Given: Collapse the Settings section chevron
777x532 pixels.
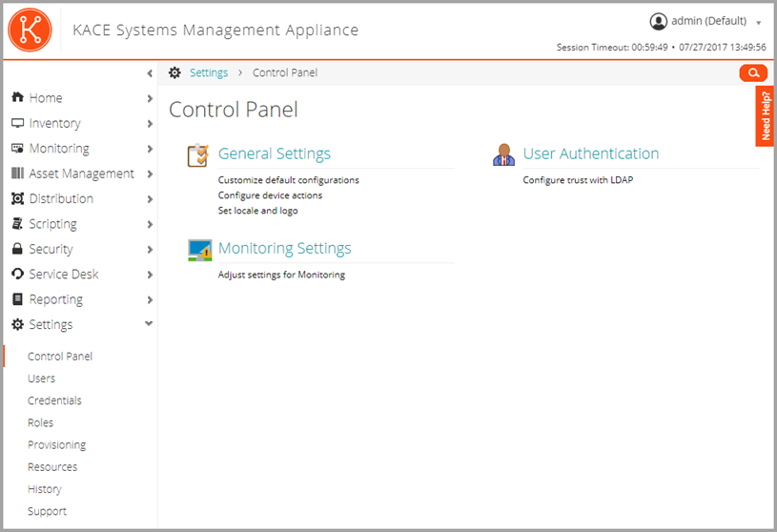Looking at the screenshot, I should (x=149, y=324).
